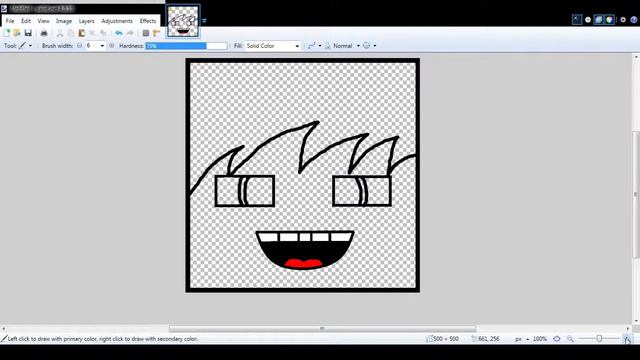The image size is (640, 360).
Task: Decrease brush width with the minus button
Action: [x=80, y=46]
